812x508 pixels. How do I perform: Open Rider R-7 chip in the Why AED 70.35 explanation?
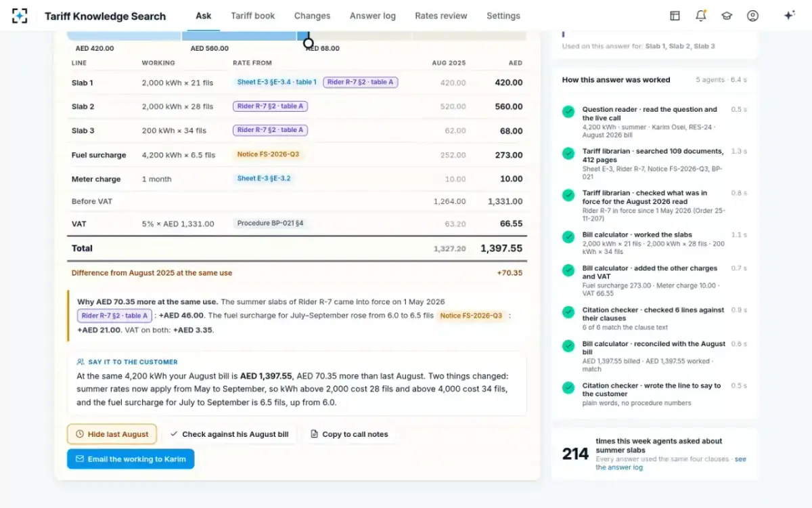[x=114, y=316]
